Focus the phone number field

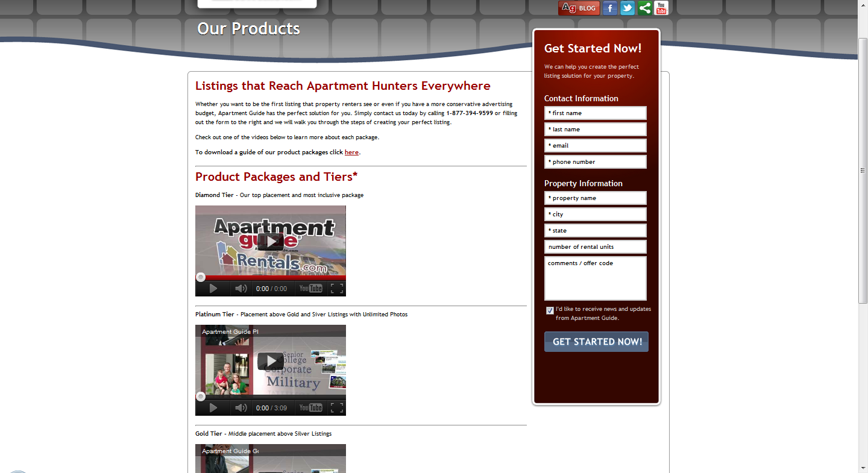(x=596, y=162)
